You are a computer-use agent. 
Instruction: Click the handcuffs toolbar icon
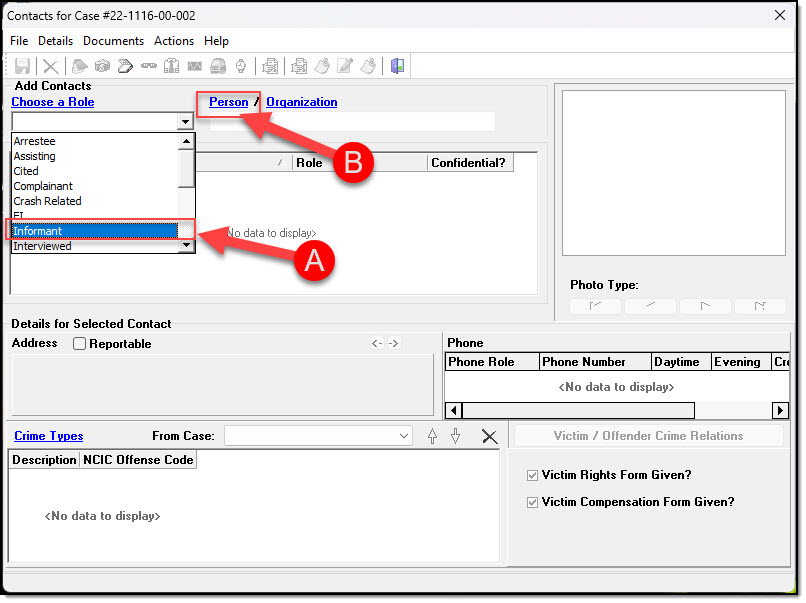click(x=148, y=67)
